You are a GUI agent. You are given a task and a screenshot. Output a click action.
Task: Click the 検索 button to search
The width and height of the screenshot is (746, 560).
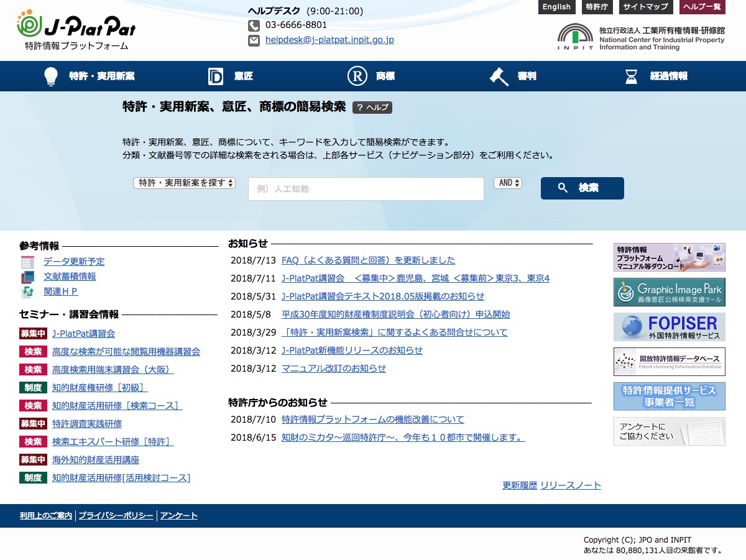[582, 188]
